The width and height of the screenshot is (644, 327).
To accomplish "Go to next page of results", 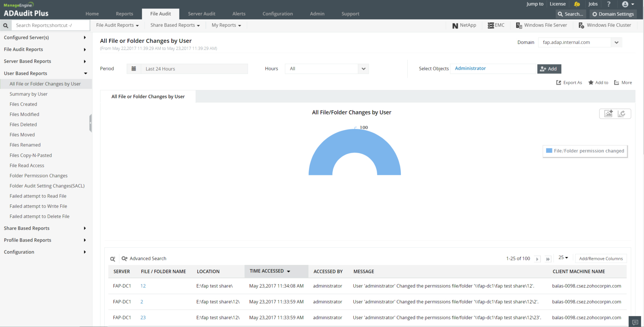I will pyautogui.click(x=537, y=259).
